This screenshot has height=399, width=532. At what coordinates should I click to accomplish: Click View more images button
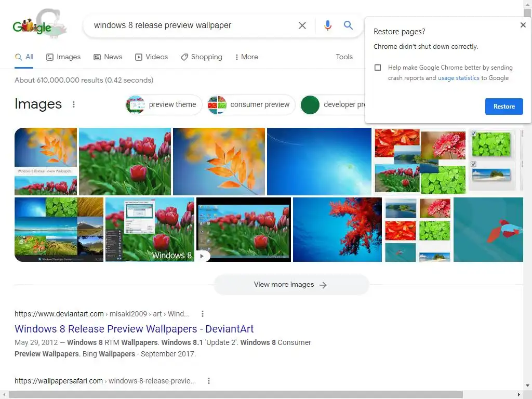pyautogui.click(x=291, y=285)
